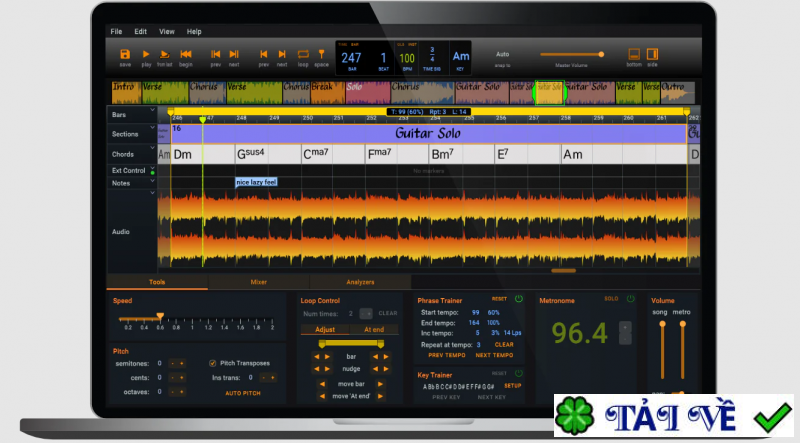Screen dimensions: 800x443
Task: Click the save icon in the toolbar
Action: tap(125, 54)
